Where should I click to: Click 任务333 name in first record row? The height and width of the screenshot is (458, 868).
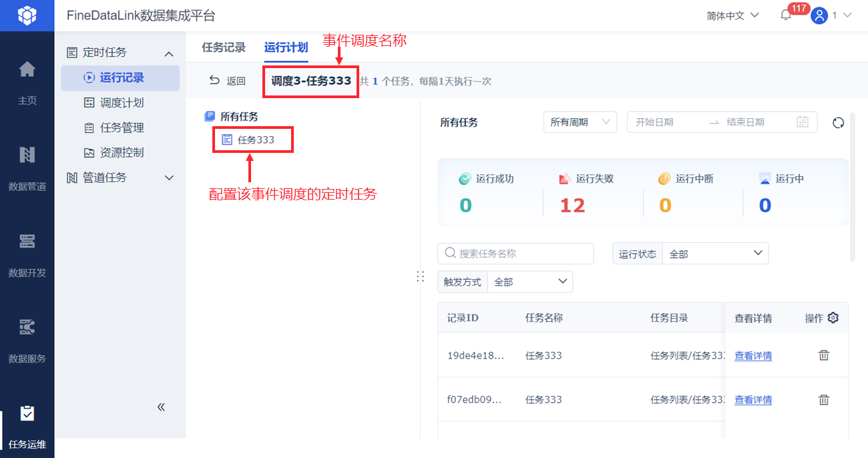pos(544,355)
